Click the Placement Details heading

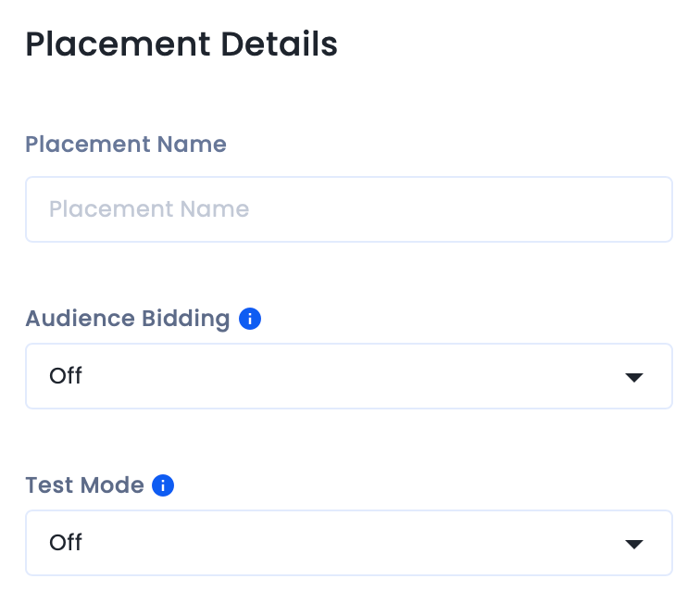tap(181, 44)
